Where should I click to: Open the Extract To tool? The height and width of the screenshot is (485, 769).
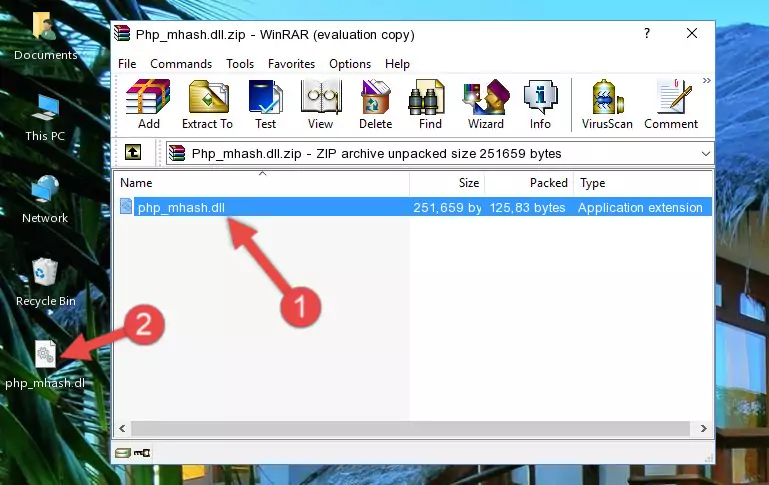207,104
